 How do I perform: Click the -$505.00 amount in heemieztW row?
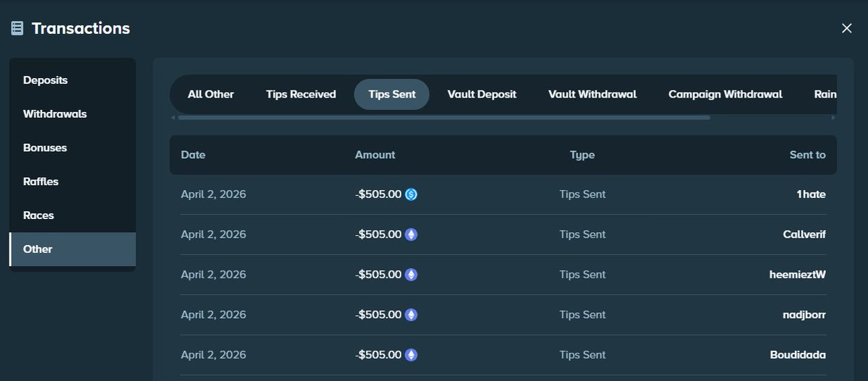click(378, 275)
